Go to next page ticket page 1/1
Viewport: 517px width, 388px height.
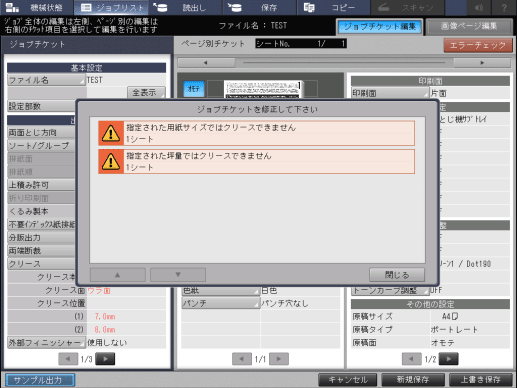click(x=279, y=359)
